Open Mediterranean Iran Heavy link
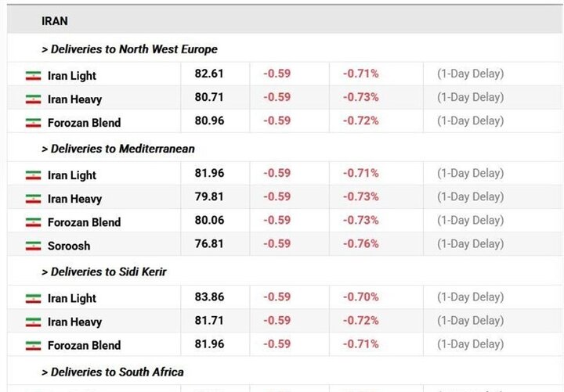The width and height of the screenshot is (564, 392). coord(75,199)
